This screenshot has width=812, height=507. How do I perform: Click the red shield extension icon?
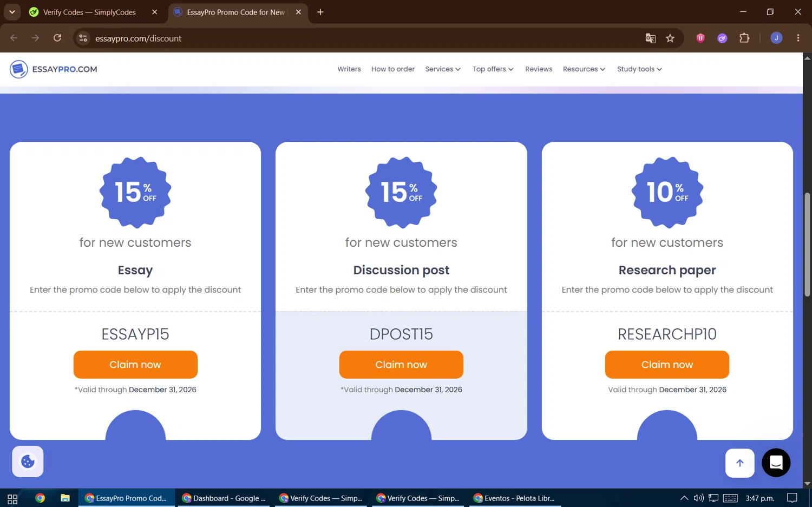click(x=700, y=38)
